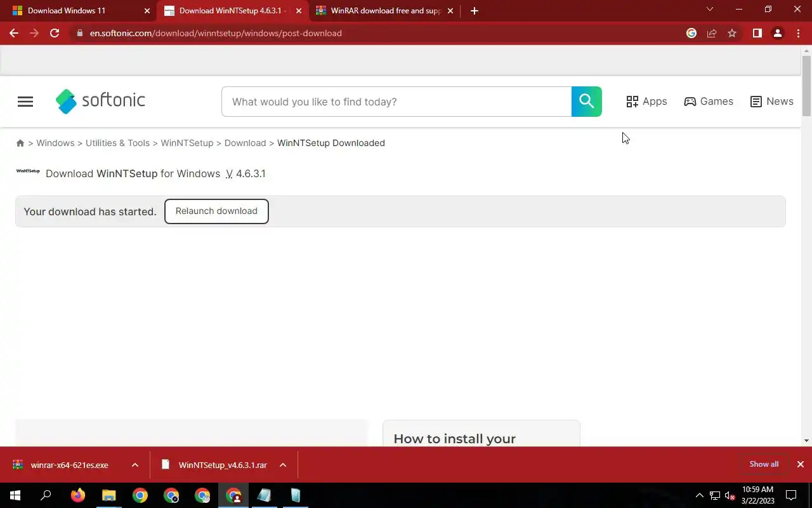This screenshot has height=508, width=812.
Task: Open the News section
Action: [771, 102]
